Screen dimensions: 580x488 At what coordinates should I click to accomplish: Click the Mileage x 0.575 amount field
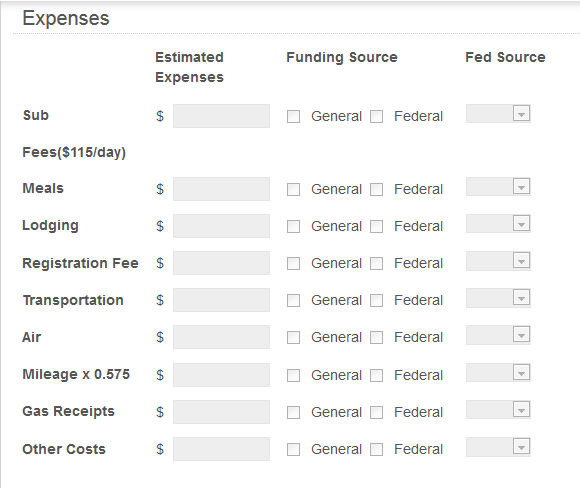[221, 375]
